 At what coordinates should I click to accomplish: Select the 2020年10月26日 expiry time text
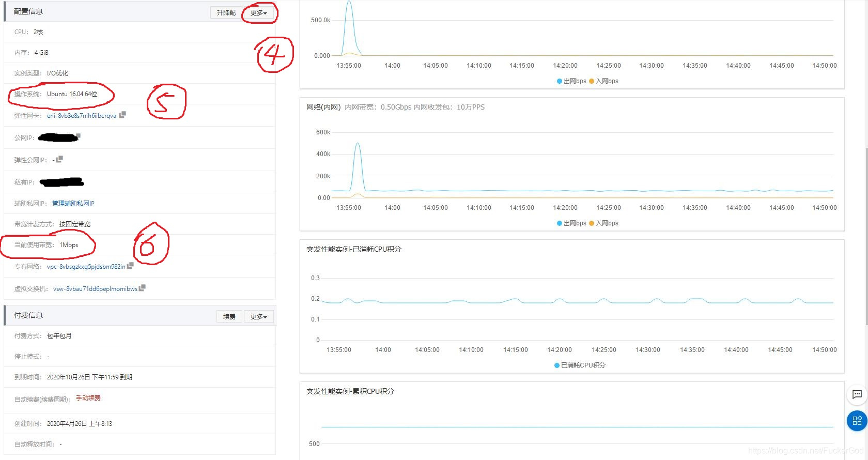(89, 377)
